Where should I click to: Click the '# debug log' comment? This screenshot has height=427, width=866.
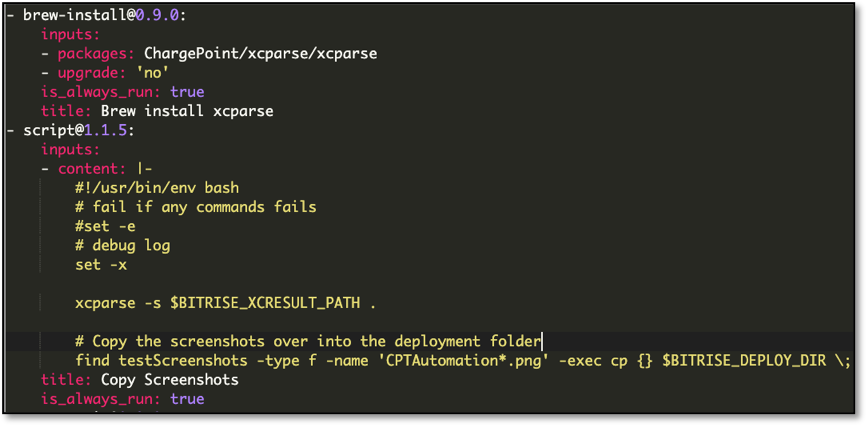pos(123,245)
